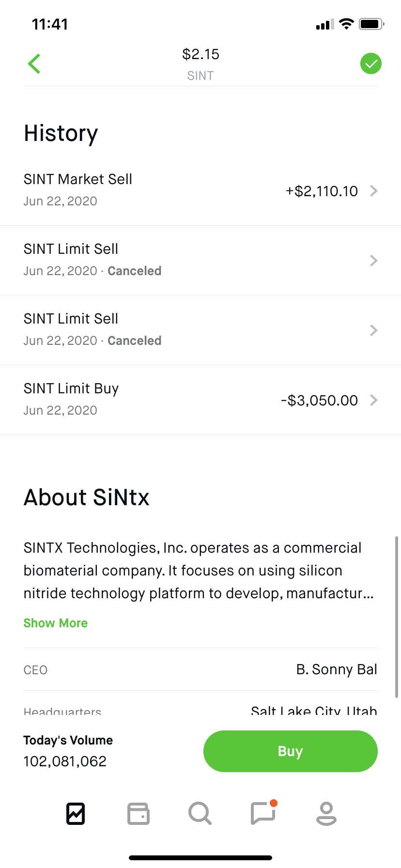This screenshot has width=401, height=868.
Task: Click the page scrollbar indicator
Action: [x=397, y=616]
